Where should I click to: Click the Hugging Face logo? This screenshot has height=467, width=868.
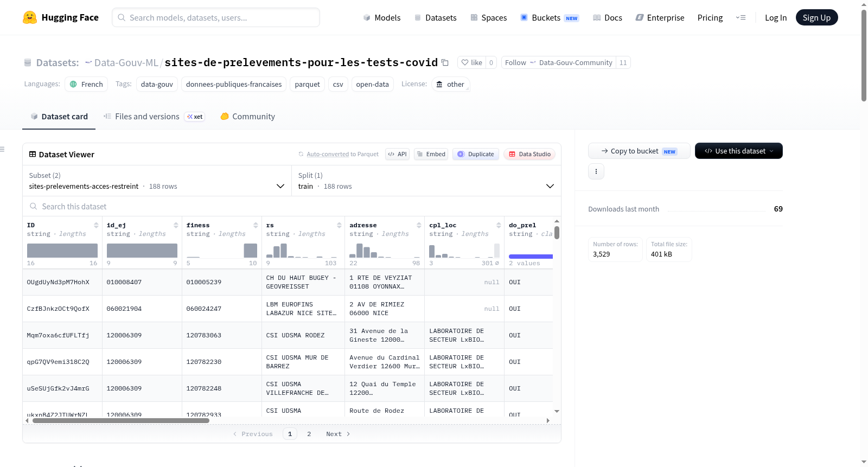[60, 17]
